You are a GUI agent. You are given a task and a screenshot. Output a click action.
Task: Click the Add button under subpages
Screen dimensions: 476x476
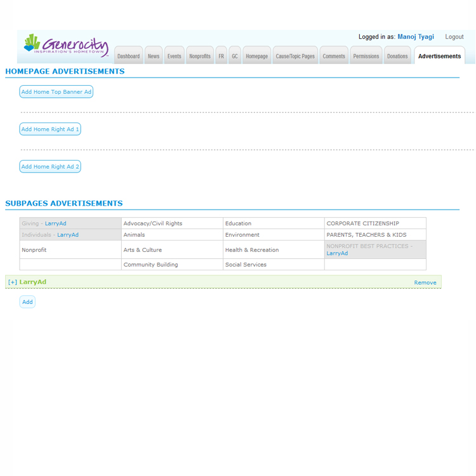coord(27,301)
